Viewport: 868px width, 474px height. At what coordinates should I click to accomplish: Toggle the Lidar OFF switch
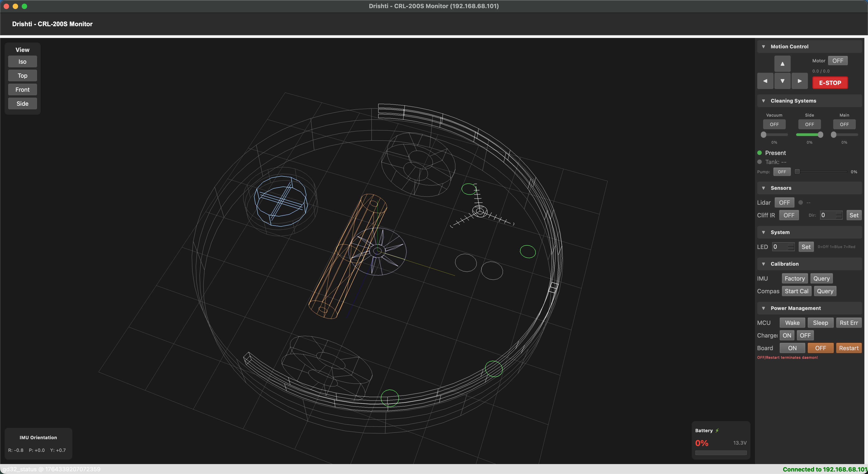[x=784, y=203]
